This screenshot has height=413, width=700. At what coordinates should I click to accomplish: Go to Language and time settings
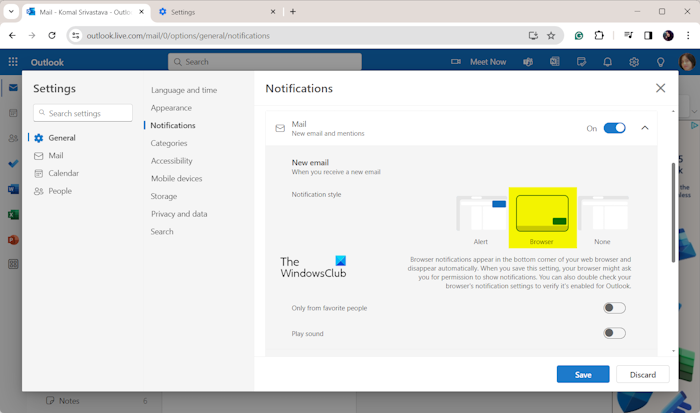pyautogui.click(x=184, y=90)
